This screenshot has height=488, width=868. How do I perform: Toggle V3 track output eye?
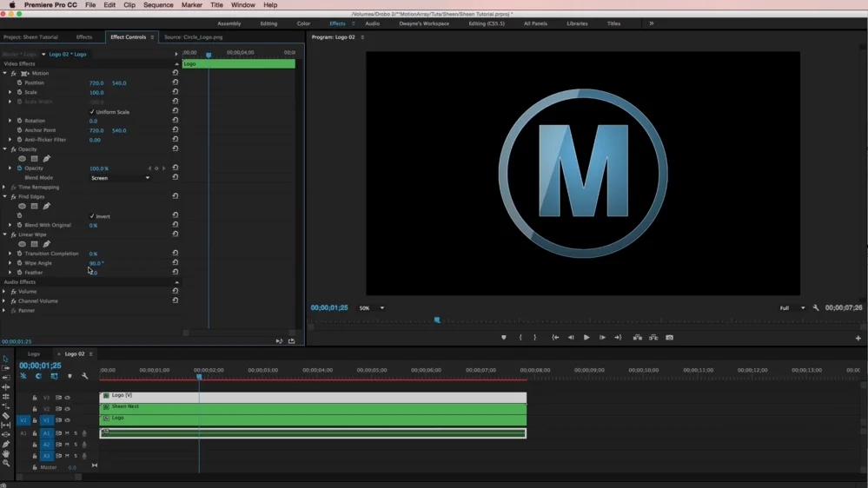(x=67, y=398)
